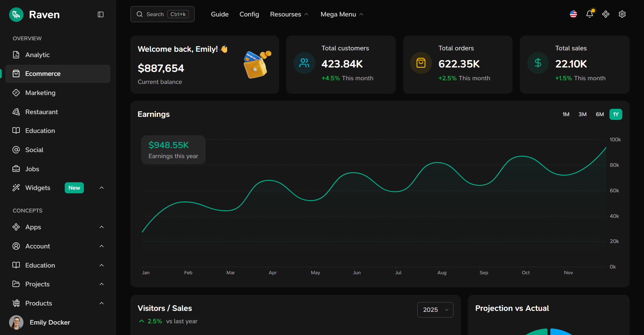Expand the Products submenu chevron
644x335 pixels.
click(x=102, y=303)
